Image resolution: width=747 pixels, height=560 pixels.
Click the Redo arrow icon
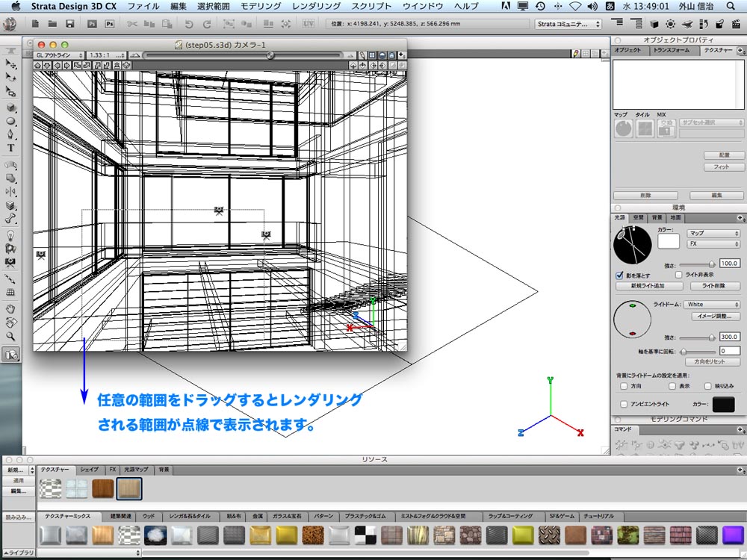207,24
